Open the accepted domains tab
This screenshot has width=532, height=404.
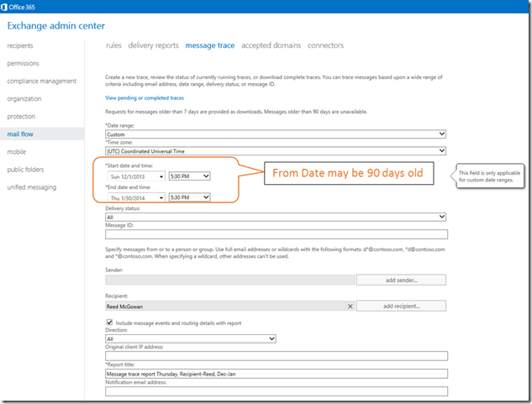click(271, 45)
